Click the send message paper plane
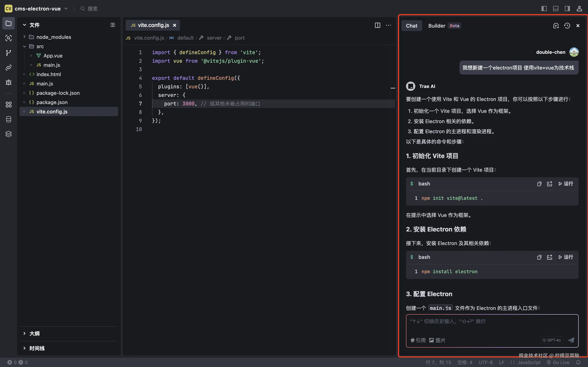Screen dimensions: 588x367 point(571,340)
